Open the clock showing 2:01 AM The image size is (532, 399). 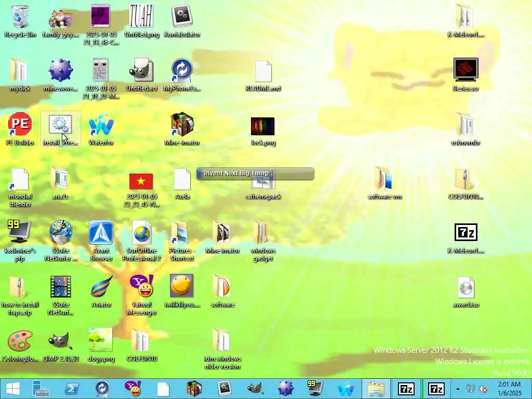pos(509,389)
